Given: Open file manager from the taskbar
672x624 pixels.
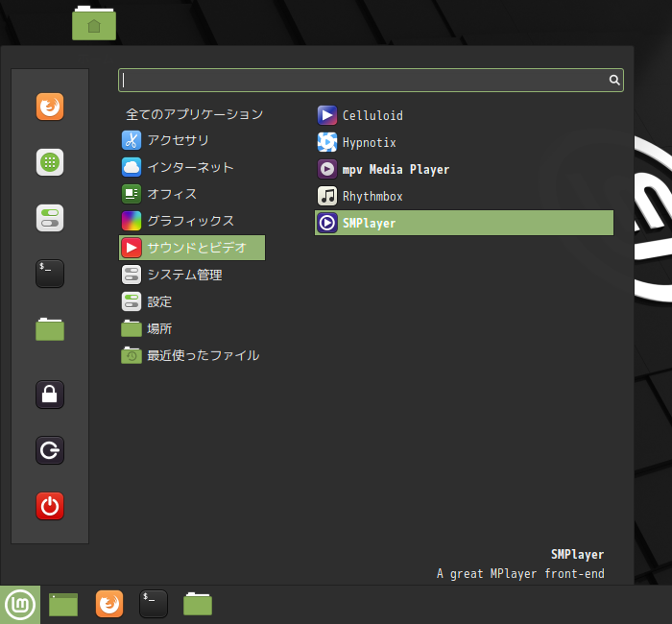Looking at the screenshot, I should 198,604.
